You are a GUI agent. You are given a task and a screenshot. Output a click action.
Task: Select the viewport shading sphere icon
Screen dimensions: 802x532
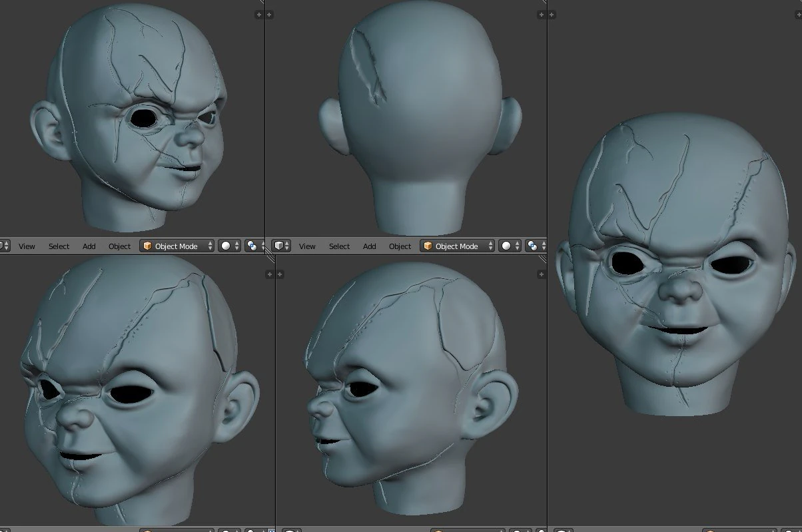226,246
